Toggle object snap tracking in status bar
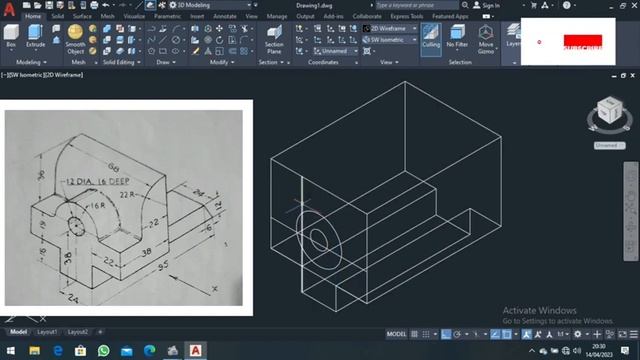 click(495, 334)
